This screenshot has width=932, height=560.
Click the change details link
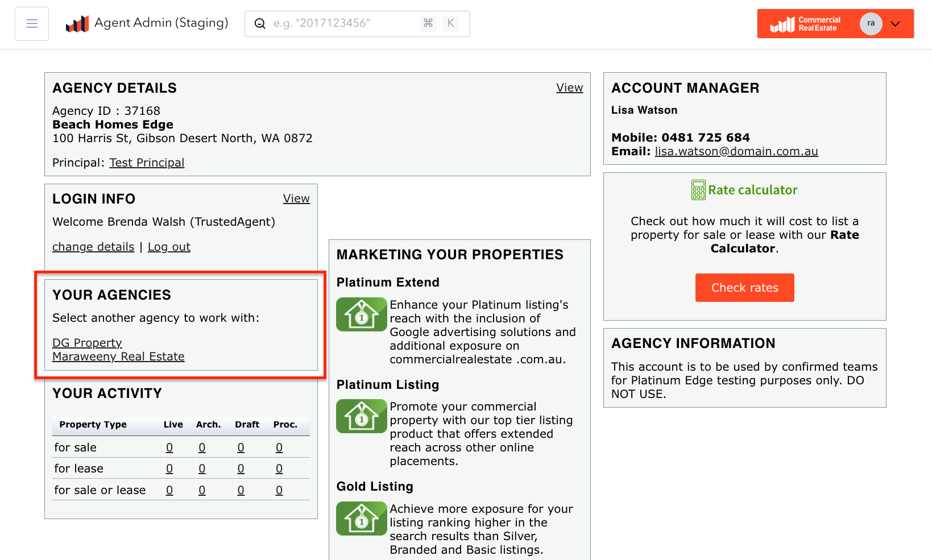click(93, 247)
